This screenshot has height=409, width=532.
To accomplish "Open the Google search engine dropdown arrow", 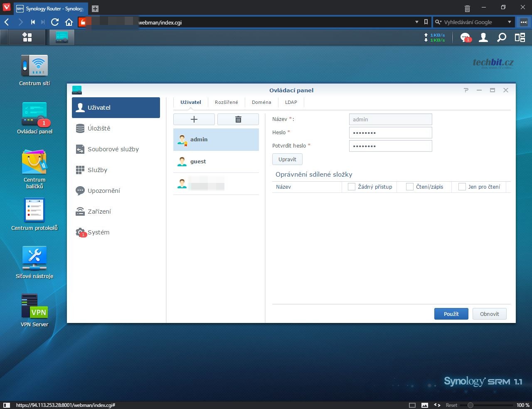I will click(510, 22).
